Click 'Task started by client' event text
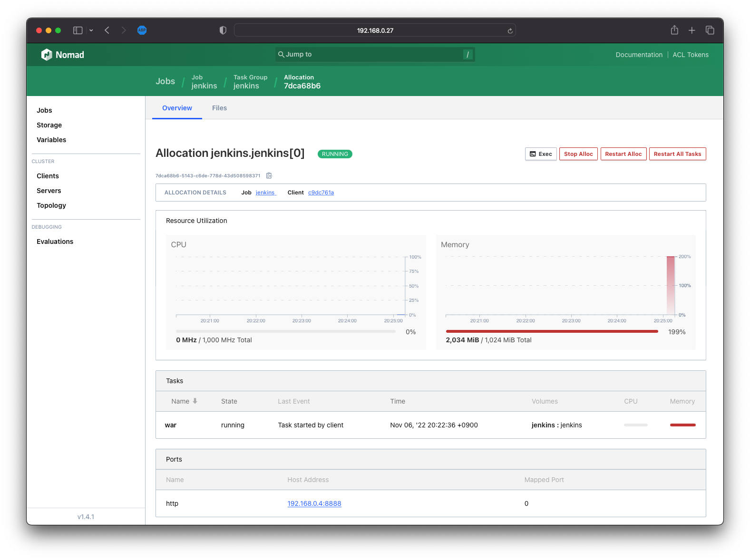 [x=311, y=425]
